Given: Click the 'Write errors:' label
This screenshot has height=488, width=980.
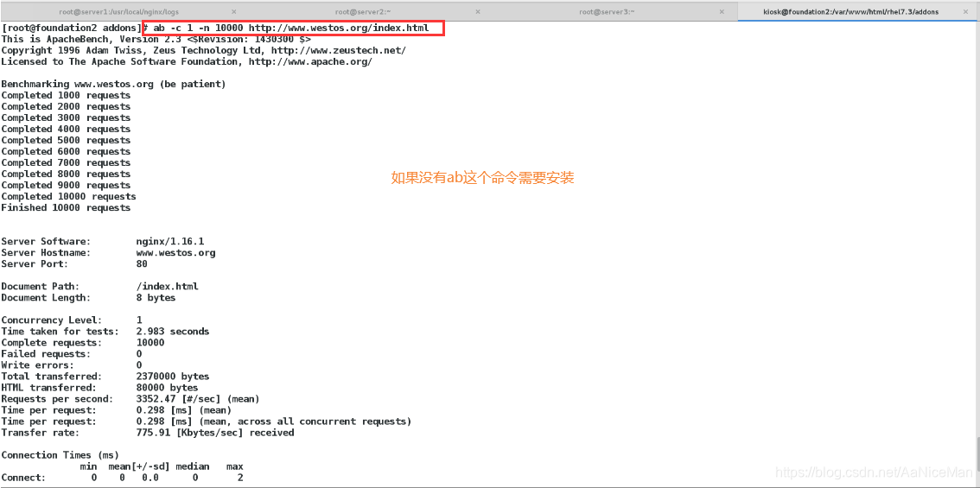Looking at the screenshot, I should pos(37,365).
